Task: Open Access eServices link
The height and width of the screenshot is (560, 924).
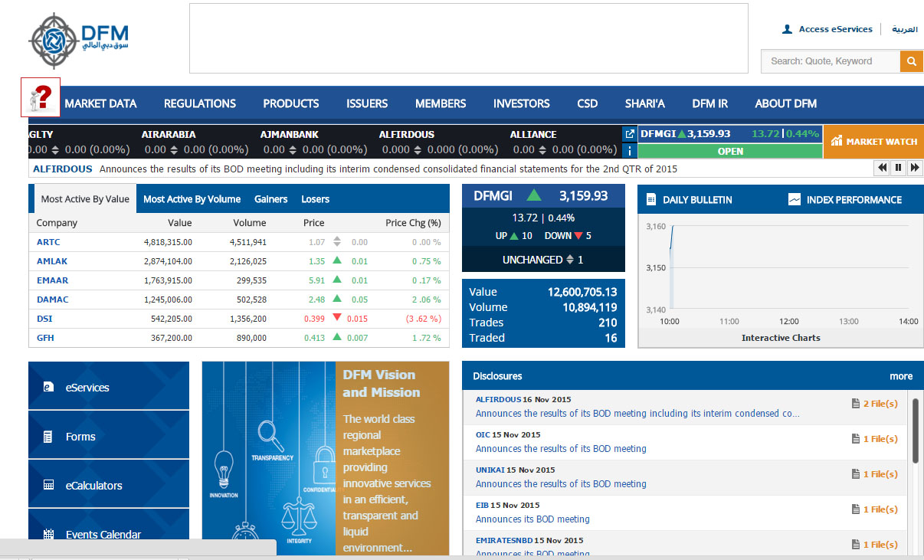Action: tap(835, 29)
